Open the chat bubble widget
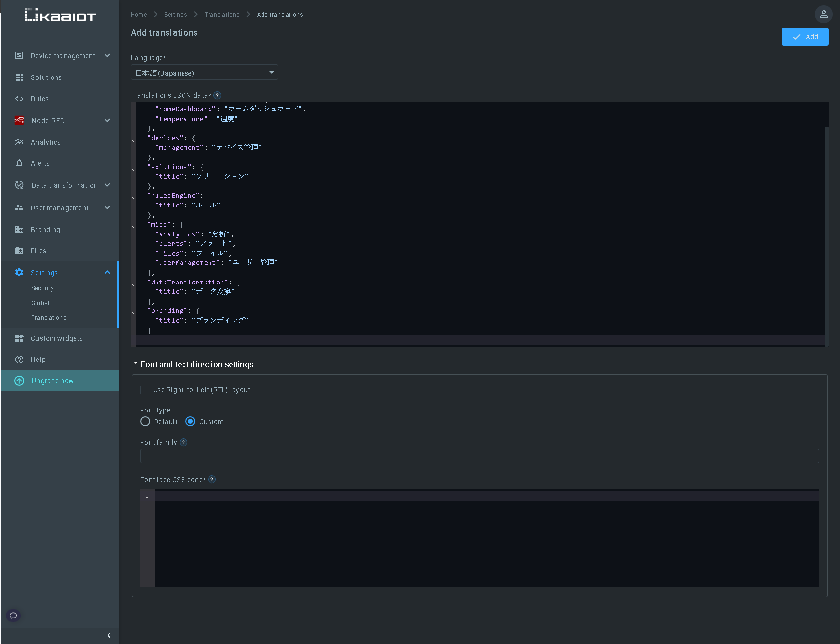 coord(13,615)
